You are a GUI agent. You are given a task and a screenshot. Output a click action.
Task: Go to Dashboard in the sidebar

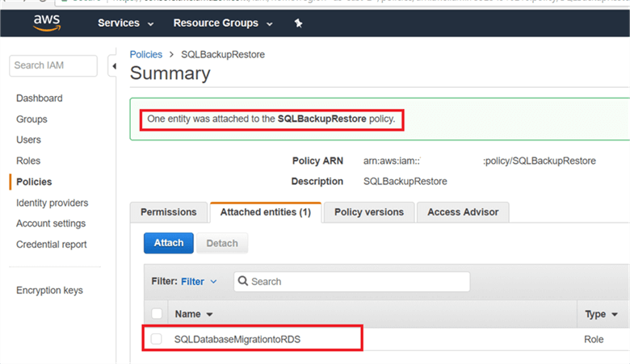pyautogui.click(x=40, y=98)
